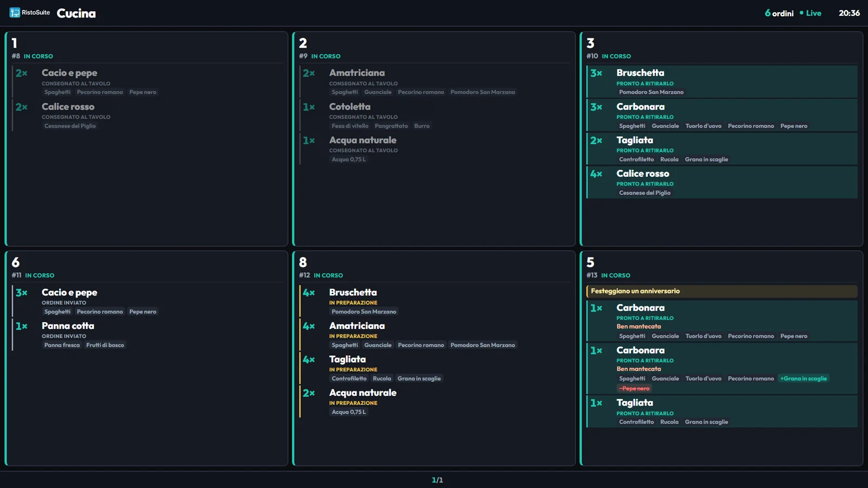The height and width of the screenshot is (488, 868).
Task: Select Amatriciana 4x in order #12
Action: tap(435, 335)
